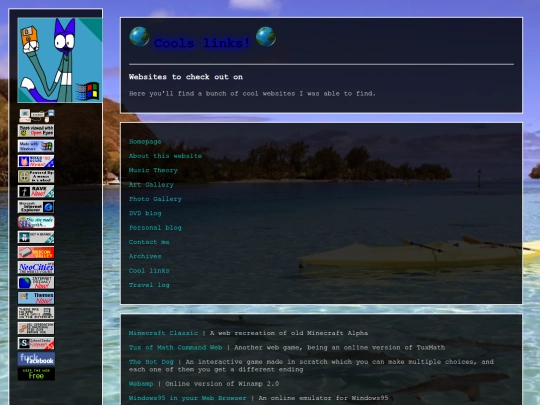Open the Personal blog link
The width and height of the screenshot is (540, 405).
tap(155, 228)
